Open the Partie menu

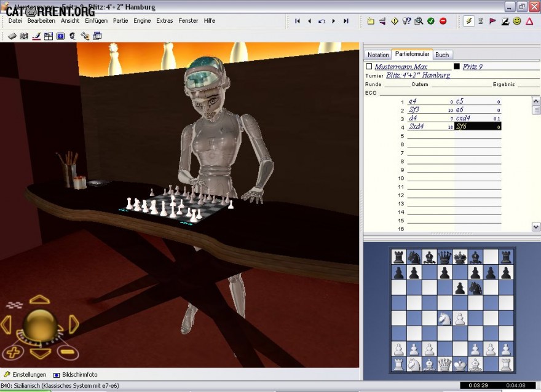tap(120, 21)
